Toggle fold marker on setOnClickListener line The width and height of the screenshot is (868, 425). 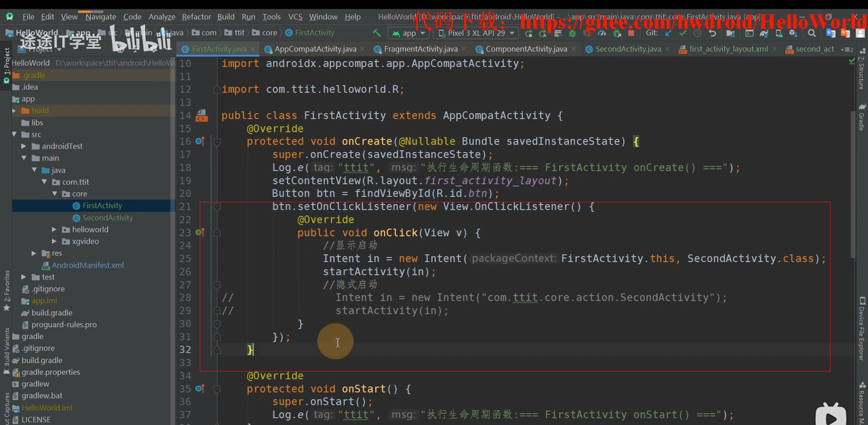pos(218,207)
